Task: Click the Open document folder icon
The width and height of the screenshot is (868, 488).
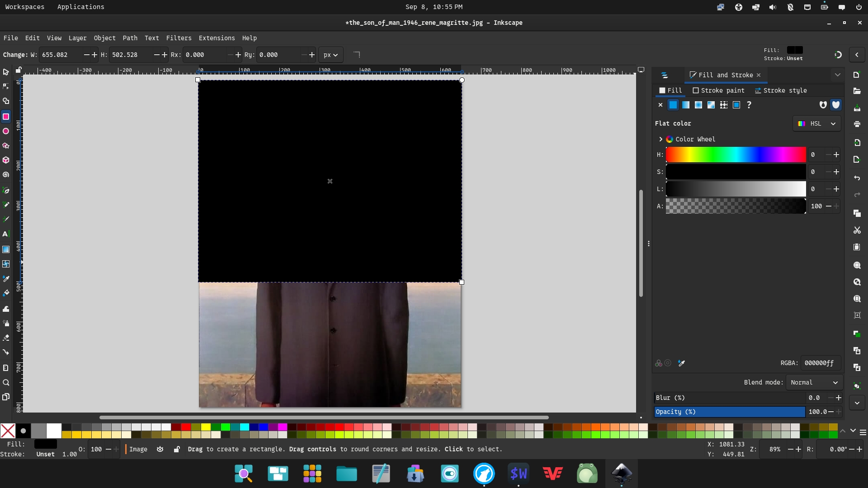Action: 857,91
